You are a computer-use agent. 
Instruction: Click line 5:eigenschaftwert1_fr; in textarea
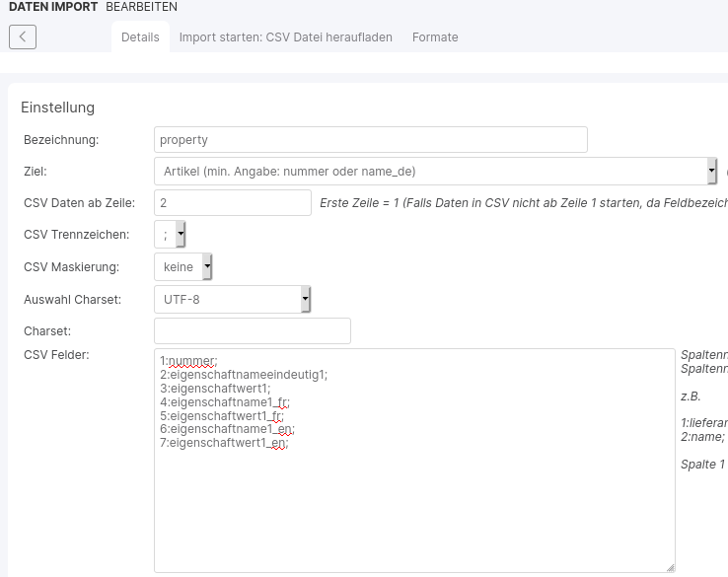click(x=222, y=415)
